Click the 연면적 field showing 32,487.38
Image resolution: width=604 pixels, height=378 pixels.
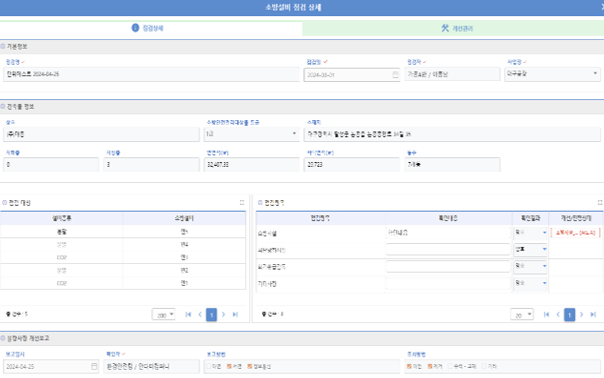pos(252,164)
